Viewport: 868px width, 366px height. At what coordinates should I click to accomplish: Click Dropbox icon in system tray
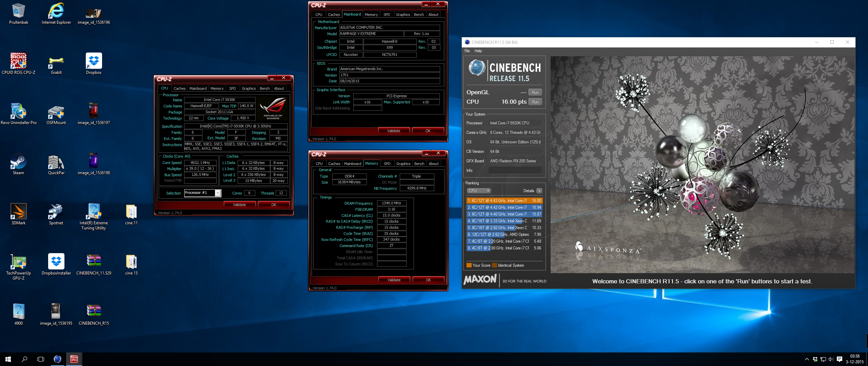[x=815, y=359]
